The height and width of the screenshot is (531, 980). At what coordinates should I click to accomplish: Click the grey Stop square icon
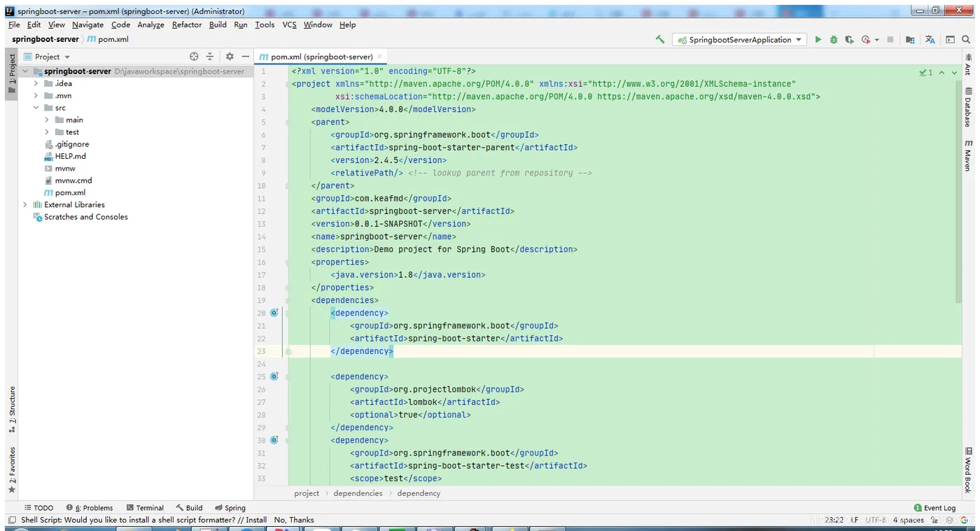[890, 40]
